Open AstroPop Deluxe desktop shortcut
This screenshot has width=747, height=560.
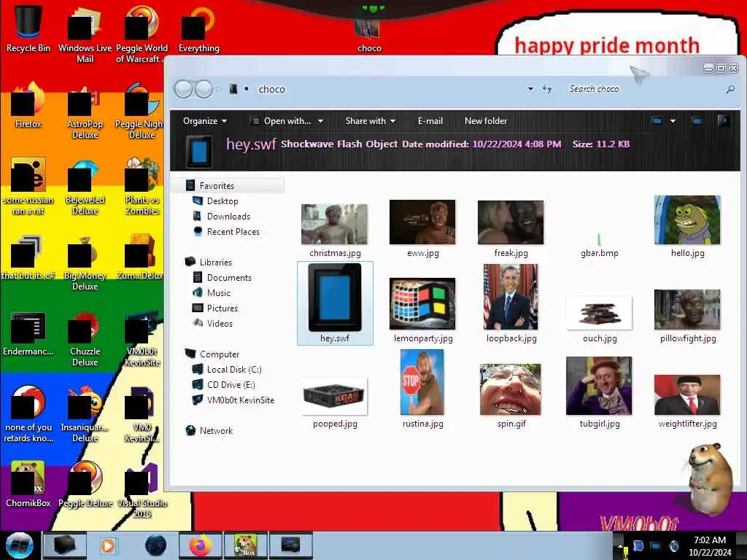coord(85,112)
